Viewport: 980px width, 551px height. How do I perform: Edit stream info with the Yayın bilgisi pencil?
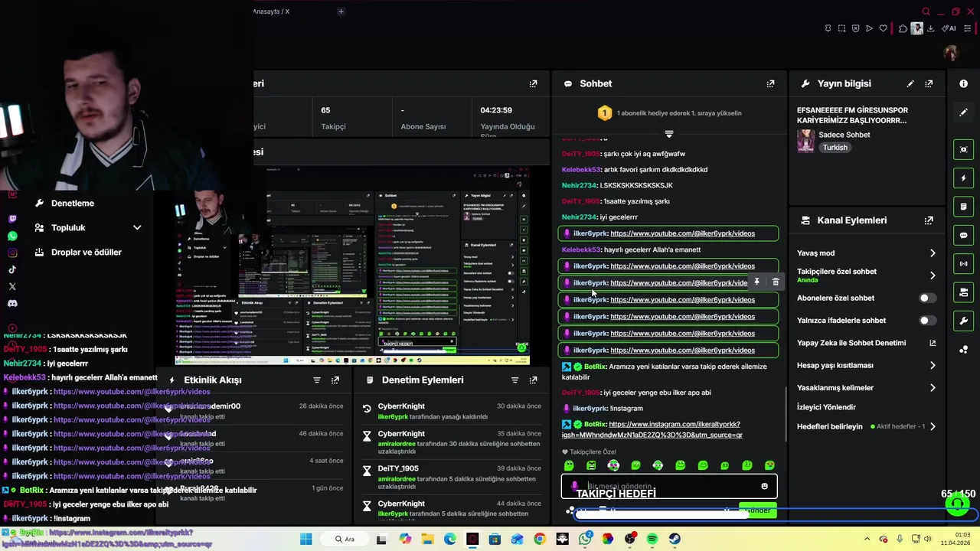[x=910, y=83]
